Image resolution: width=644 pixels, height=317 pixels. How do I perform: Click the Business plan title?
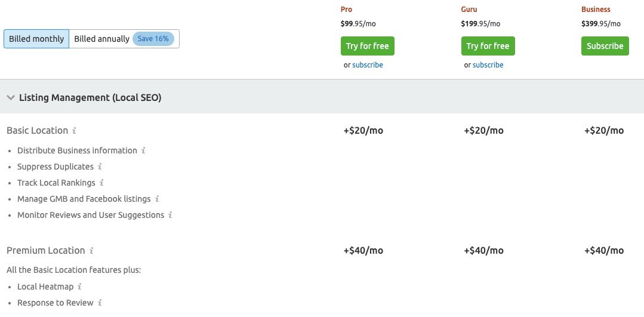(596, 10)
